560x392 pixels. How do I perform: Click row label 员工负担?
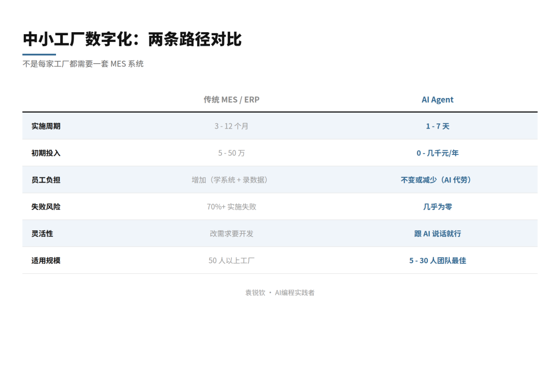[x=46, y=180]
